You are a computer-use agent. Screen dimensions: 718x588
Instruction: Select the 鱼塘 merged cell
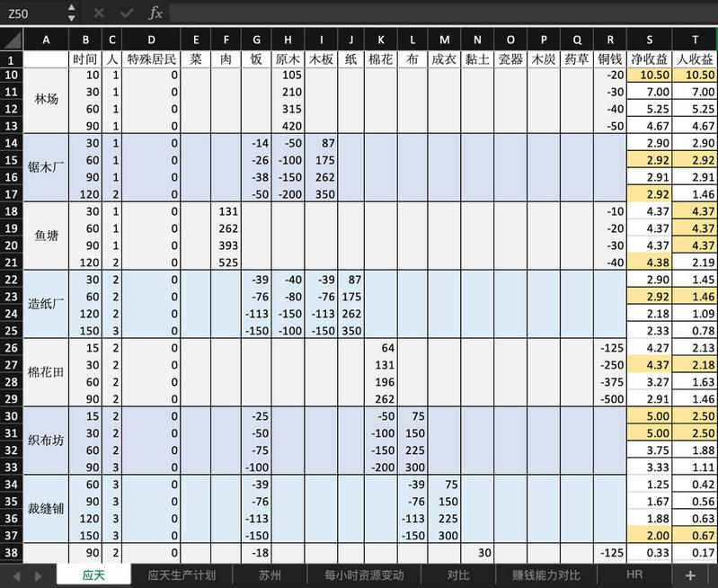[x=46, y=236]
